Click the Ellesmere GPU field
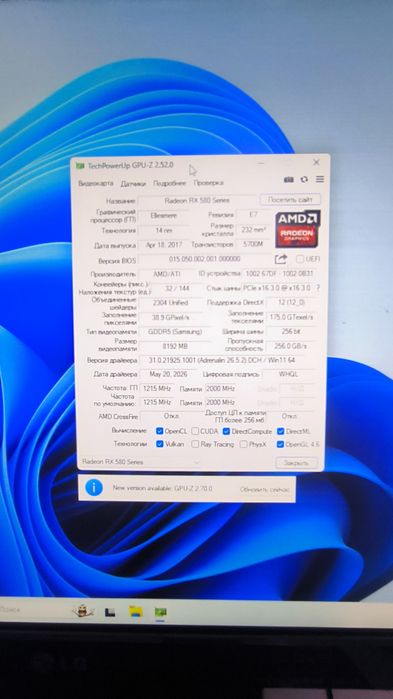 [x=164, y=215]
